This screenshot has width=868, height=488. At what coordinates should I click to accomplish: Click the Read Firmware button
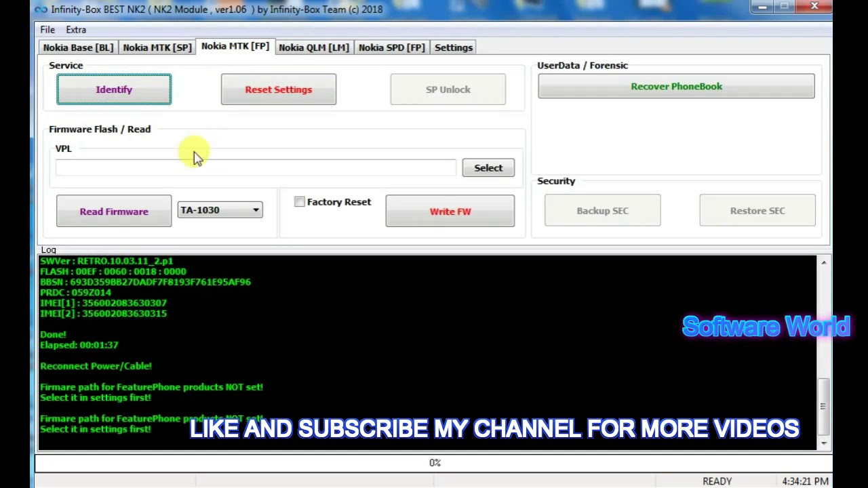114,211
